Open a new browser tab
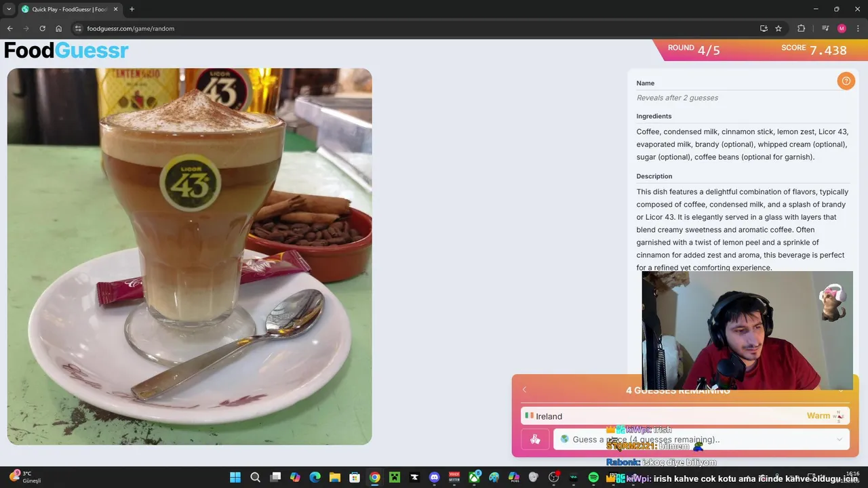 [132, 9]
